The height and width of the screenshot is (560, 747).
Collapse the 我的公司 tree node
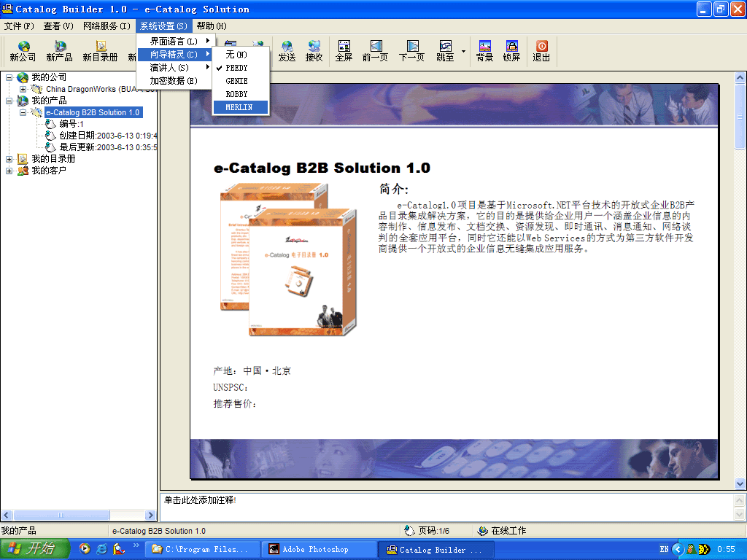click(x=9, y=77)
